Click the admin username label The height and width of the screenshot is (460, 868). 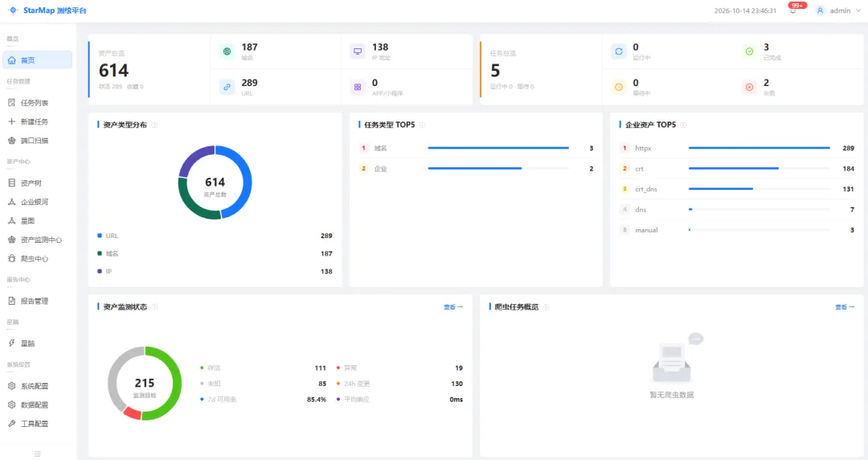840,10
